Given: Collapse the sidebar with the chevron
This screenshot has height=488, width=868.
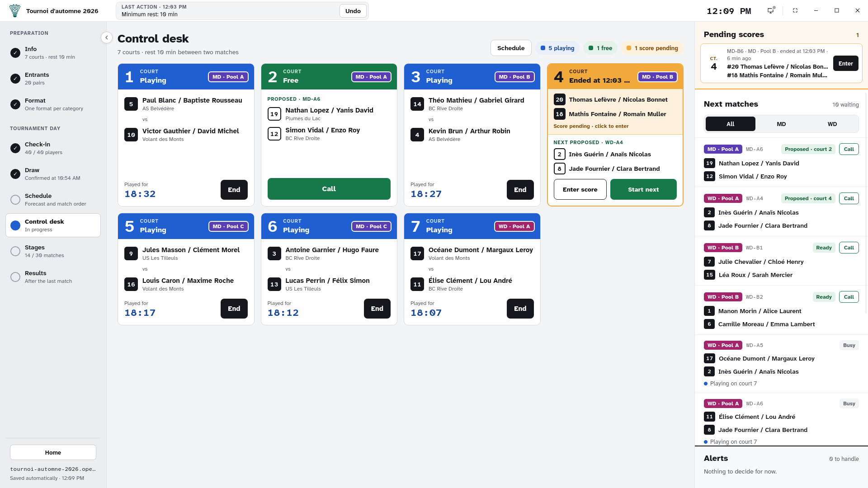Looking at the screenshot, I should 106,38.
